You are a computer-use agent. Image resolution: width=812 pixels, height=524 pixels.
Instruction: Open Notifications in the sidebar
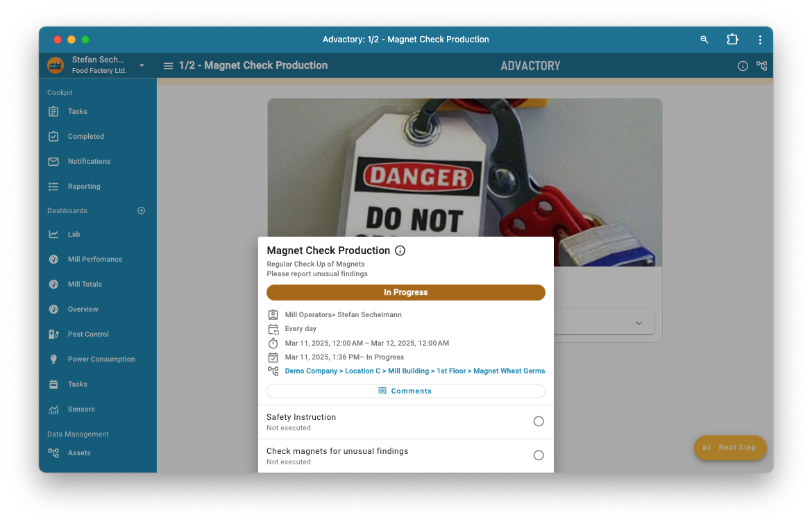[89, 162]
